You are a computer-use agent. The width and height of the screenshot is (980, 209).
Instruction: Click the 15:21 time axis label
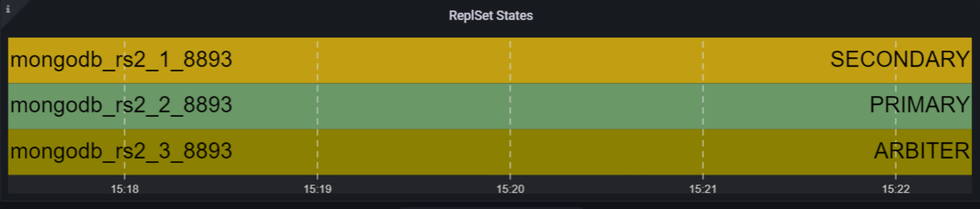tap(703, 189)
